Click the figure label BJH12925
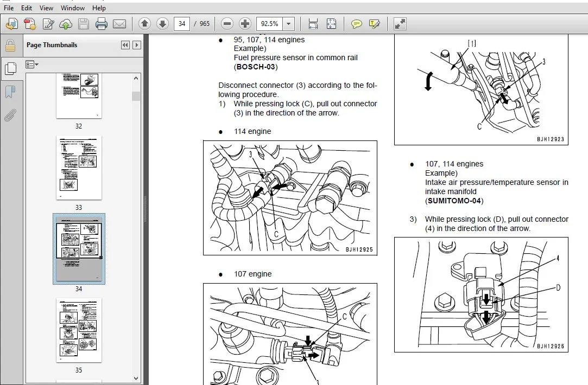The width and height of the screenshot is (588, 385). (x=359, y=249)
